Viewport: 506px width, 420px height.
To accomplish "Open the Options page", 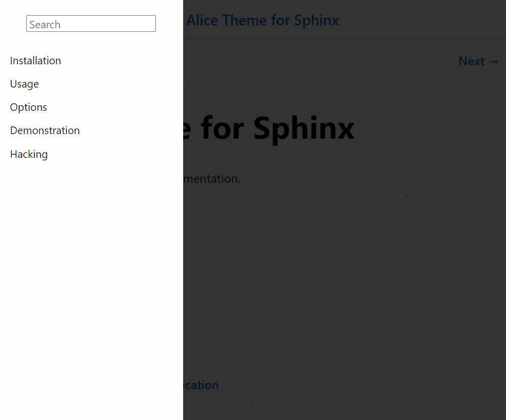I will coord(28,107).
